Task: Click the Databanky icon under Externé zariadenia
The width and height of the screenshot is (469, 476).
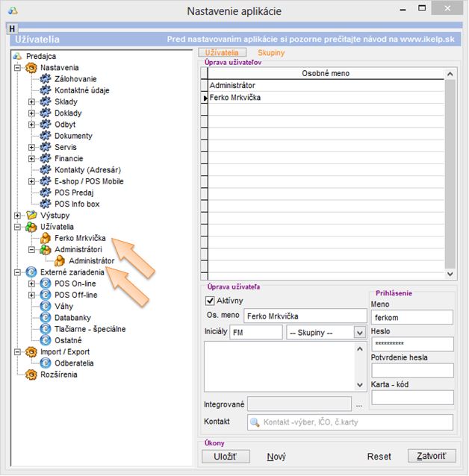Action: 46,318
